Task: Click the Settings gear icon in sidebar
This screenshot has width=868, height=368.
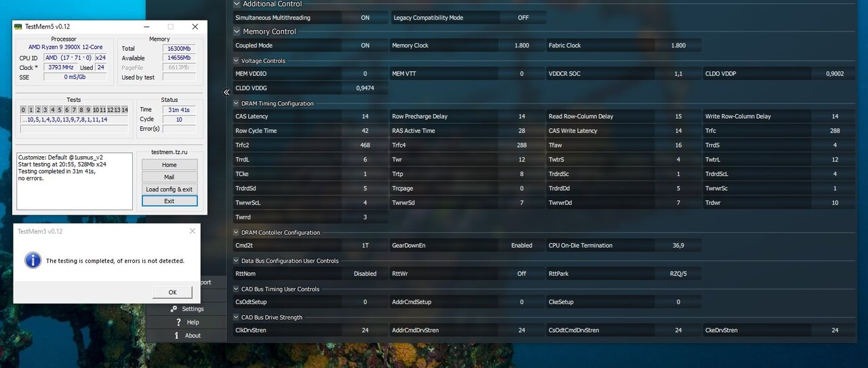Action: [x=174, y=309]
